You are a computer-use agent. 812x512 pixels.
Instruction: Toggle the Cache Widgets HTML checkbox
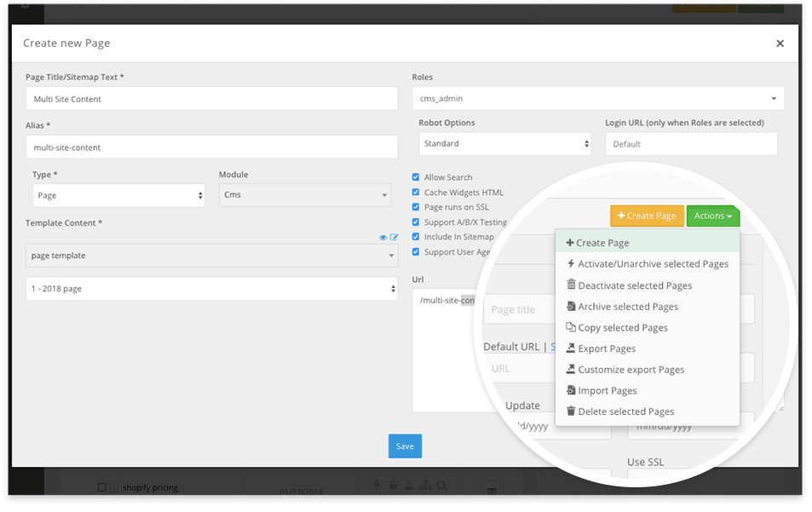point(416,193)
